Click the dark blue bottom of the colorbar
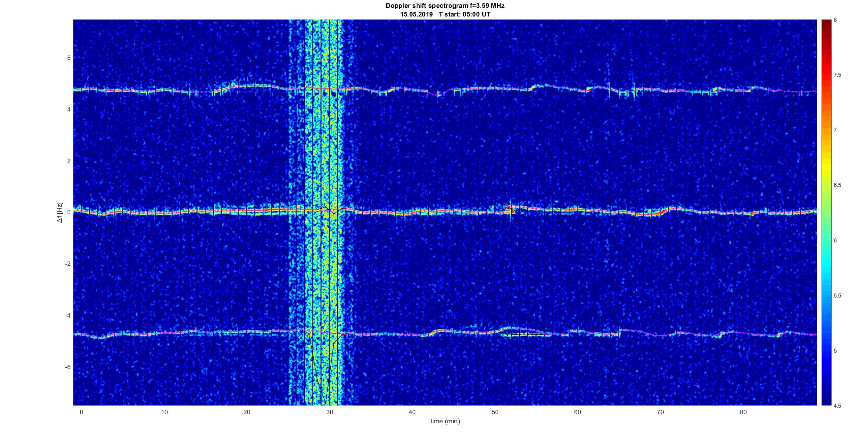 (826, 402)
